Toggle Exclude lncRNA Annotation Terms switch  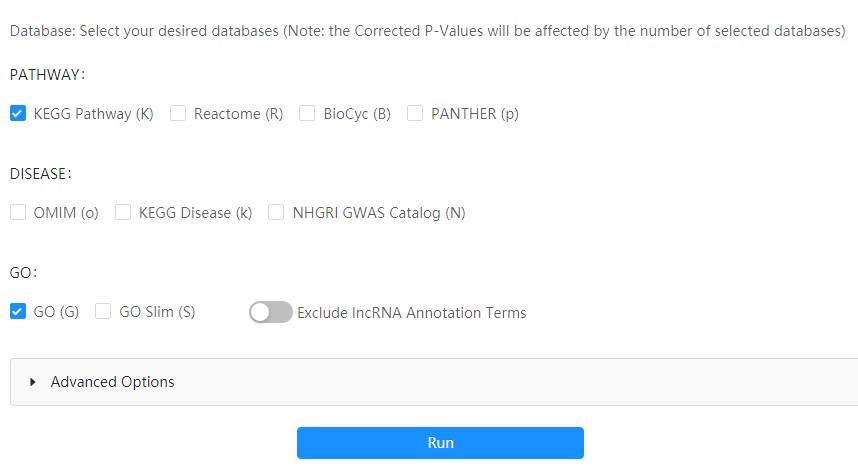tap(271, 312)
